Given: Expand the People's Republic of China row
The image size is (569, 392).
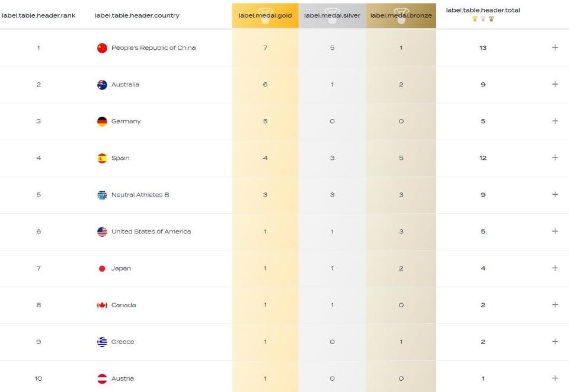Looking at the screenshot, I should (x=555, y=47).
